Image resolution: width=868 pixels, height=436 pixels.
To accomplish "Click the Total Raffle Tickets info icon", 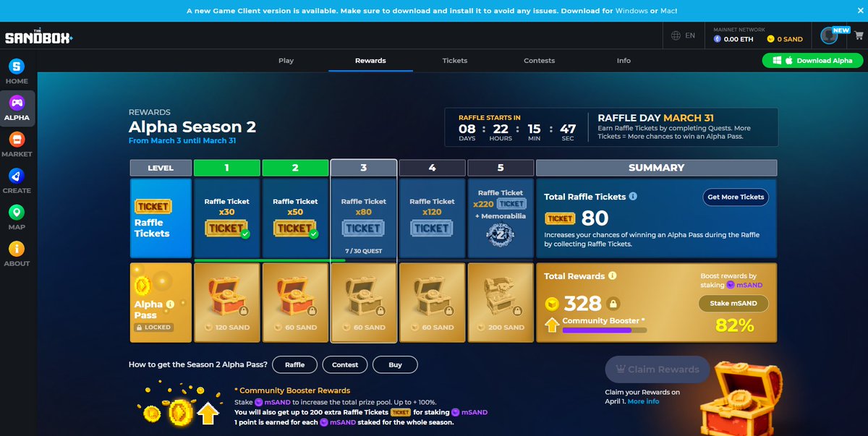I will coord(633,197).
